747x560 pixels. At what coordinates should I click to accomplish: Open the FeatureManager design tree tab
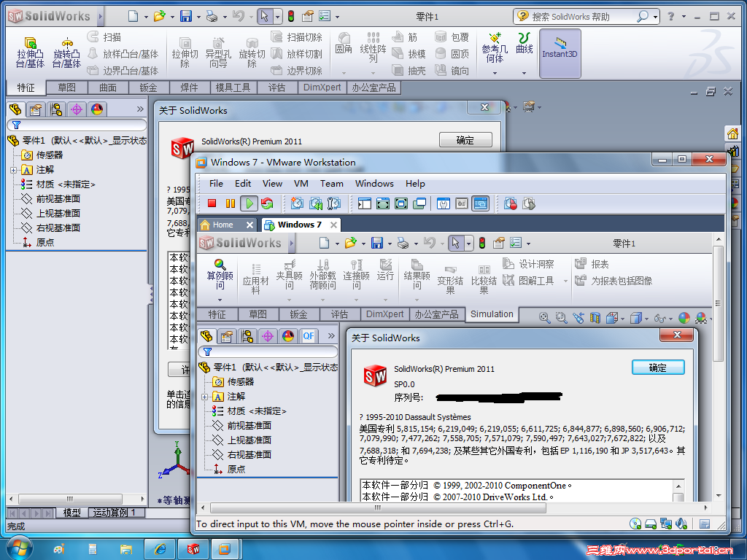pyautogui.click(x=16, y=109)
